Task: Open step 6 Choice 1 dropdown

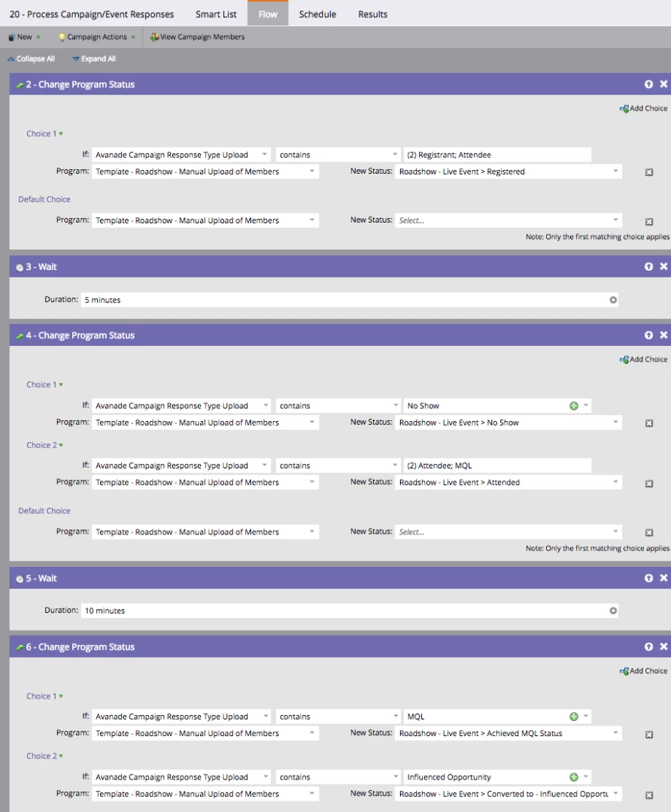Action: point(44,696)
